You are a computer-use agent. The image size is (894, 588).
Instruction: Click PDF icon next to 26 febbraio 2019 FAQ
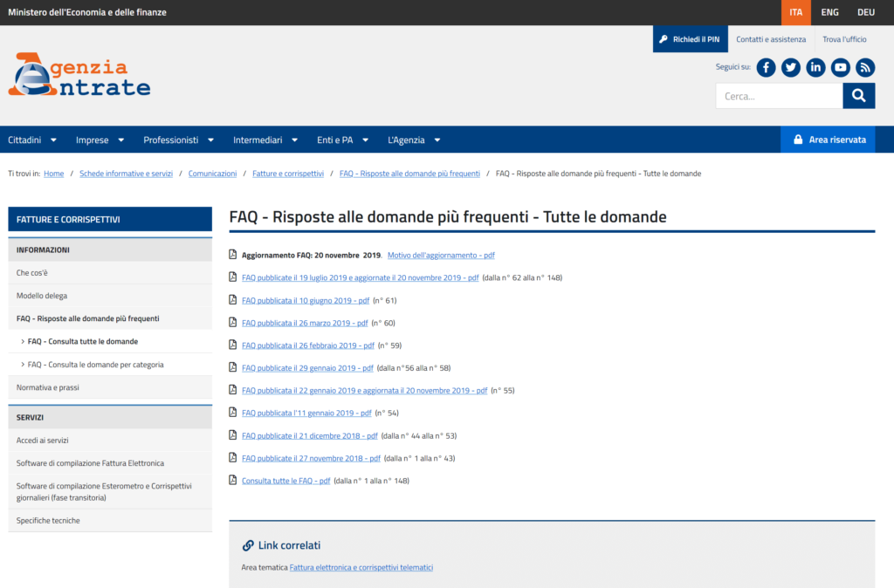click(x=232, y=345)
